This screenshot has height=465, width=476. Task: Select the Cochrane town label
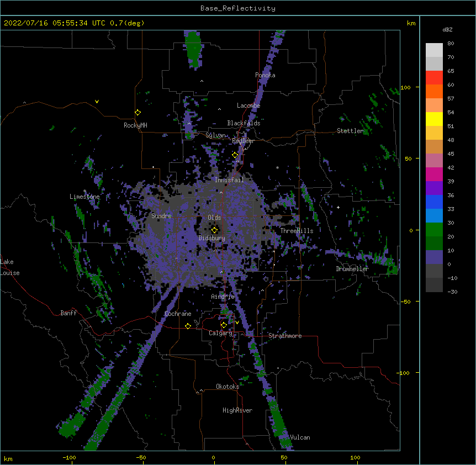pos(178,314)
